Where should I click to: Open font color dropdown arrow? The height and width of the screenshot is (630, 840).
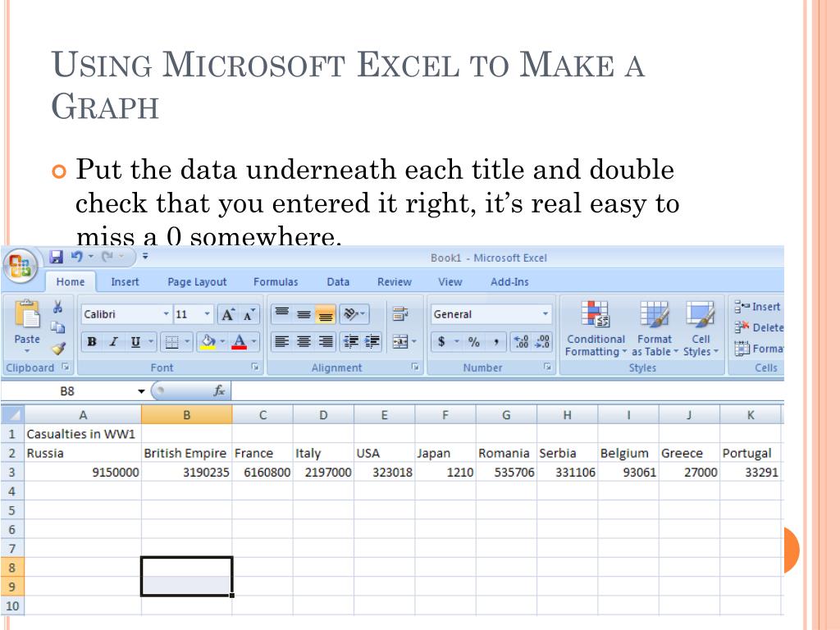tap(254, 341)
